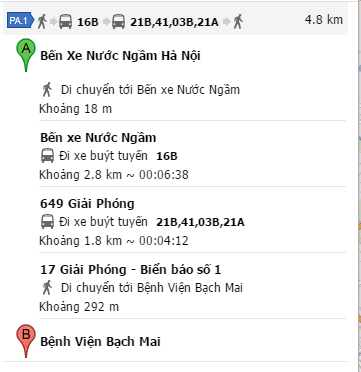The image size is (361, 372).
Task: Click the 21B,41,03B,21A route numbers in step list
Action: [x=200, y=222]
